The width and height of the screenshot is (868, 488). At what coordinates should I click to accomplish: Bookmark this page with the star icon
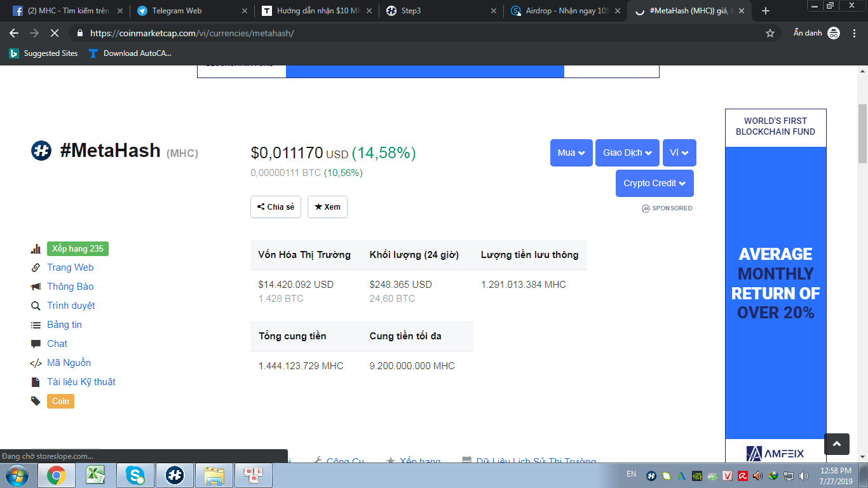(770, 33)
